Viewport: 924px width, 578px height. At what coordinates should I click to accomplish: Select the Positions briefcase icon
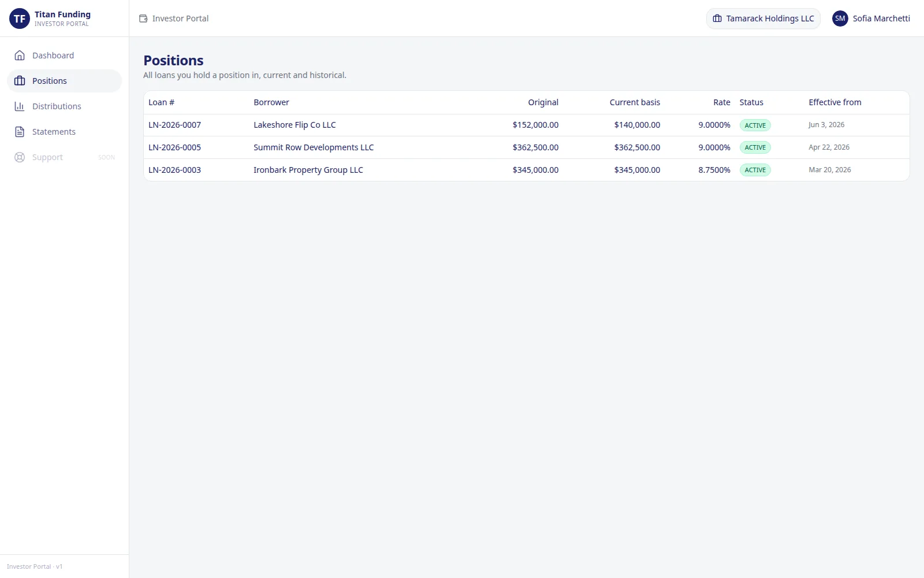click(20, 81)
